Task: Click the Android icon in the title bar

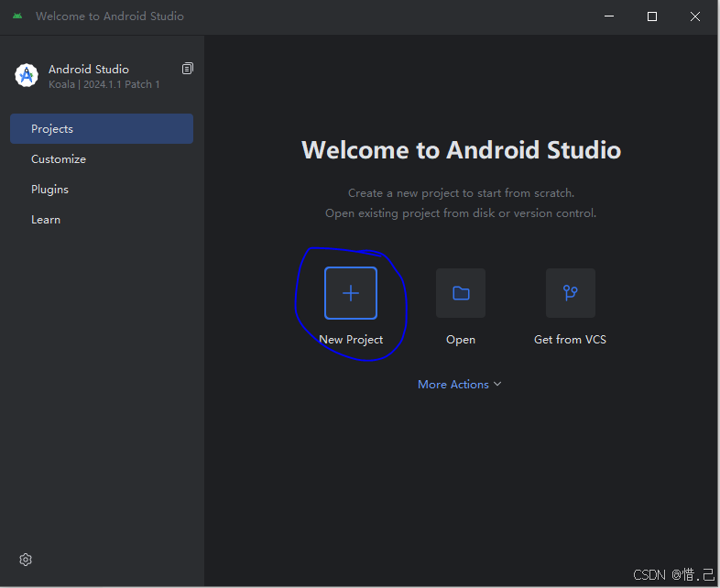Action: point(17,16)
